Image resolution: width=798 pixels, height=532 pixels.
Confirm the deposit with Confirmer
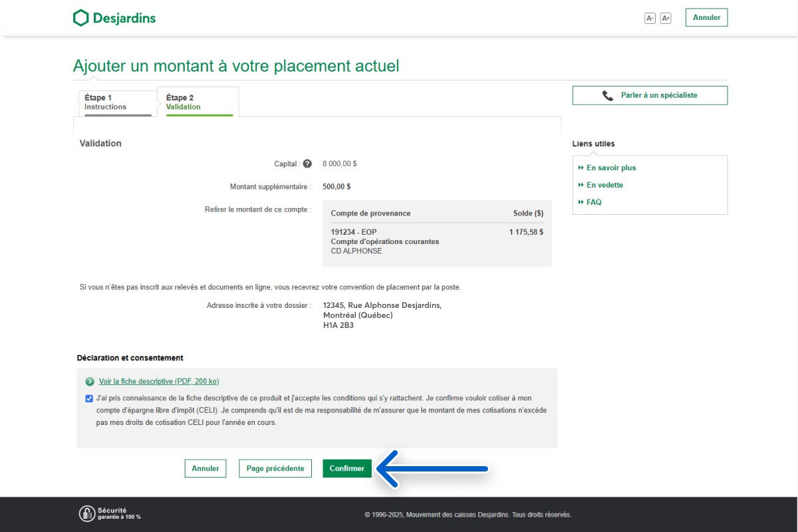[346, 468]
